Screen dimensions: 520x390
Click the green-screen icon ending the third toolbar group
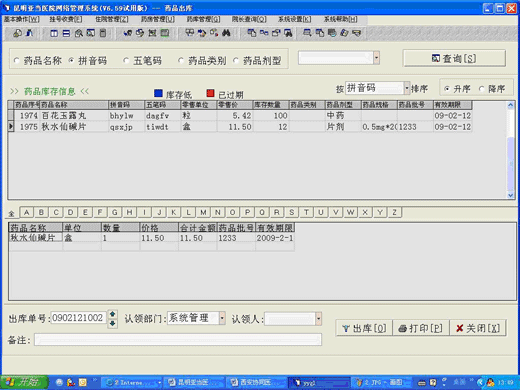tap(165, 33)
